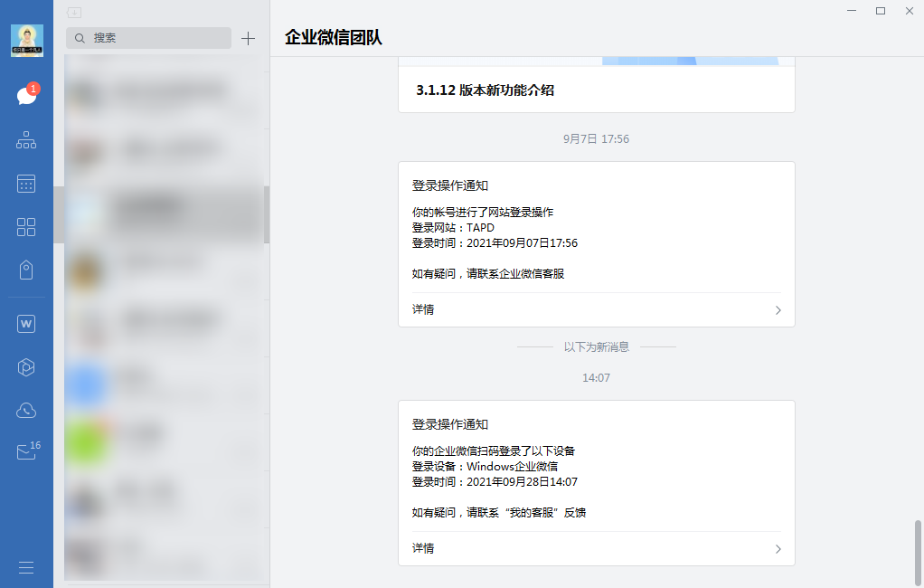Expand chevron on Windows企业微信 login notification
924x588 pixels.
pyautogui.click(x=778, y=549)
